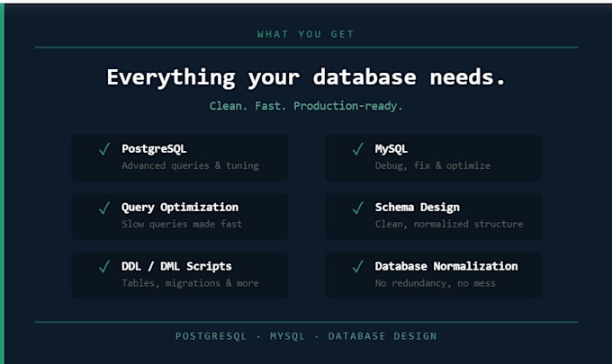Click the DDL / DML Scripts checkmark

click(x=104, y=267)
